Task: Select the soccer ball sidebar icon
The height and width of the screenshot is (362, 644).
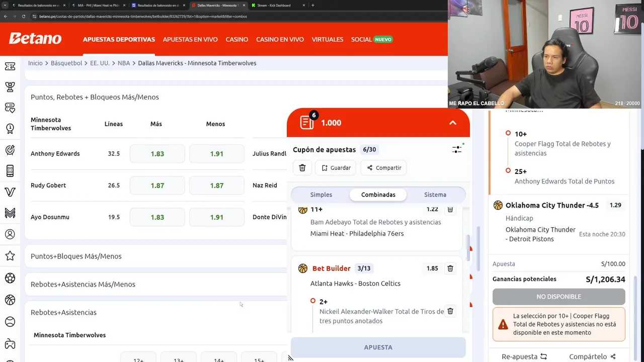Action: pos(10,278)
